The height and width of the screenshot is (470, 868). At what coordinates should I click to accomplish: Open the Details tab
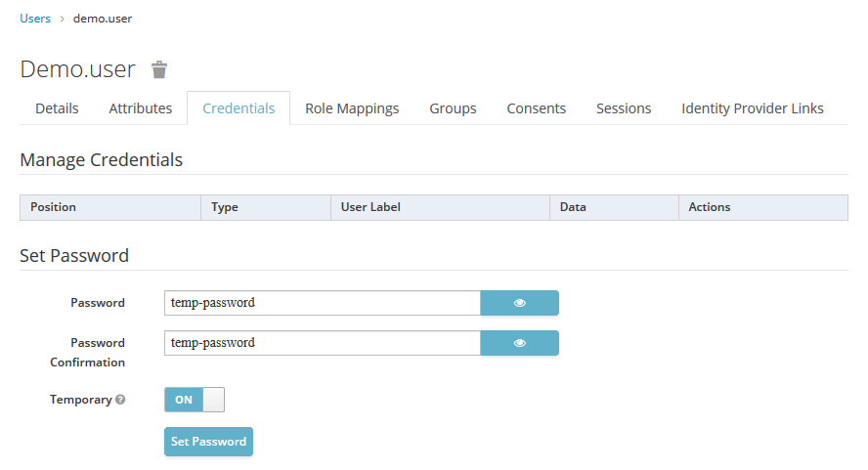point(57,108)
